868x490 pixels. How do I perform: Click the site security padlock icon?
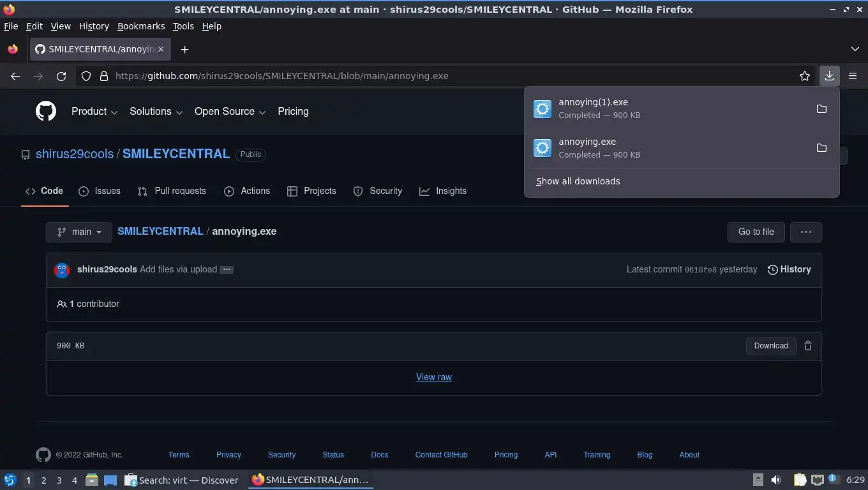104,76
